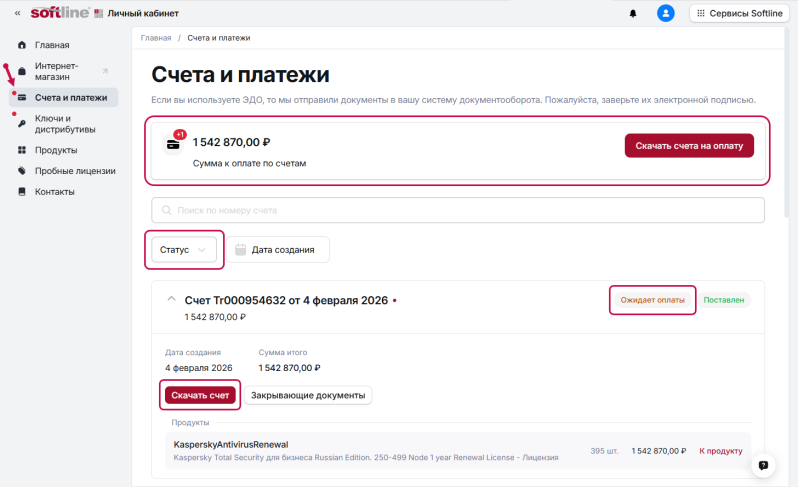Click the language flag icon
This screenshot has width=798, height=487.
98,13
